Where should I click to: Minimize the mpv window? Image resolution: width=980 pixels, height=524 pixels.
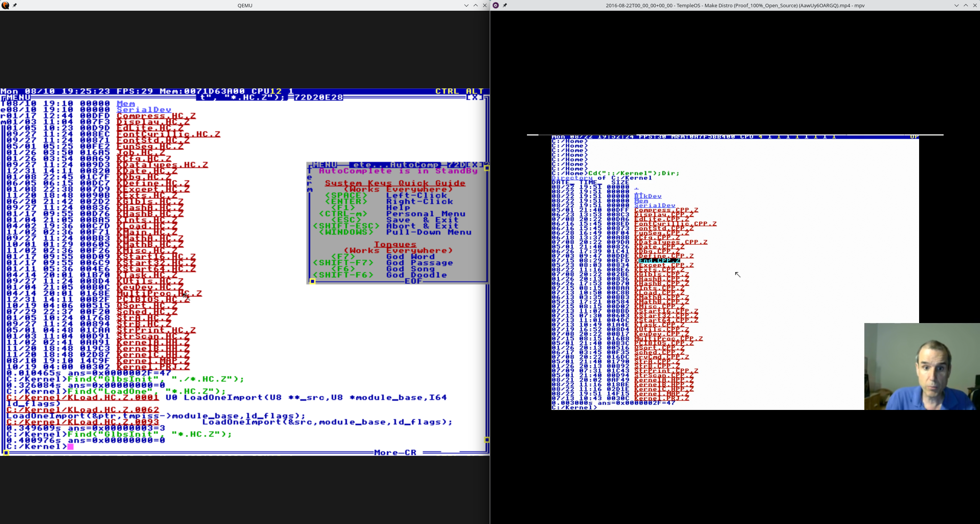tap(957, 5)
